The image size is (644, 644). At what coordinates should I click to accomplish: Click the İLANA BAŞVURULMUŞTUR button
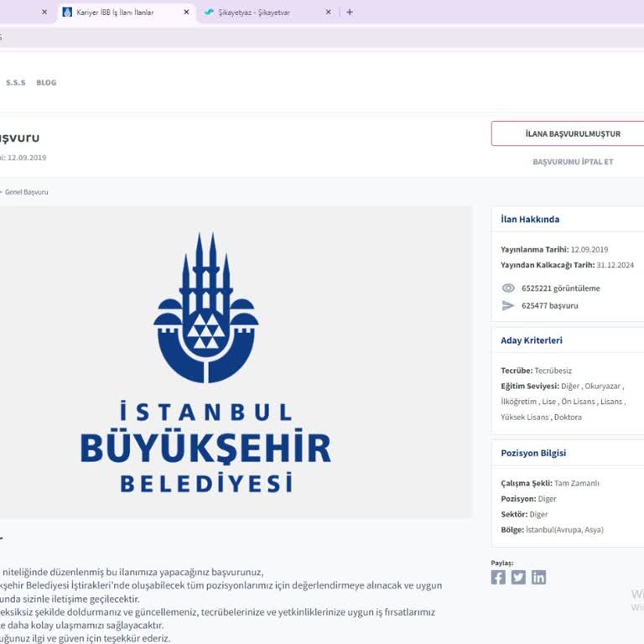pos(573,133)
